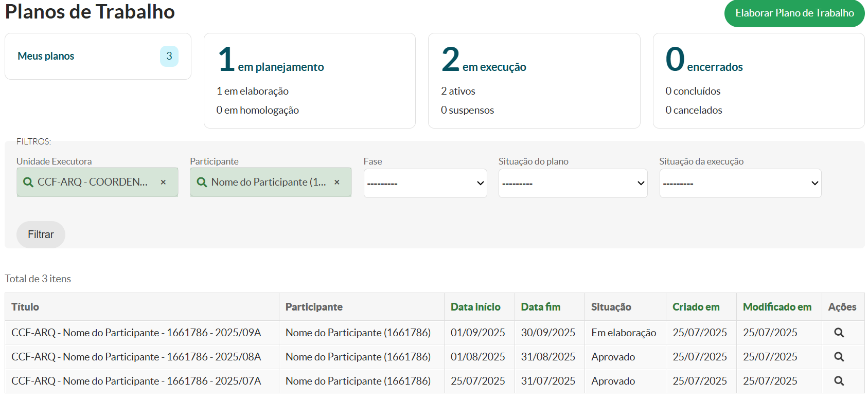Click end date 30/09/2025
The width and height of the screenshot is (868, 400).
pos(548,333)
